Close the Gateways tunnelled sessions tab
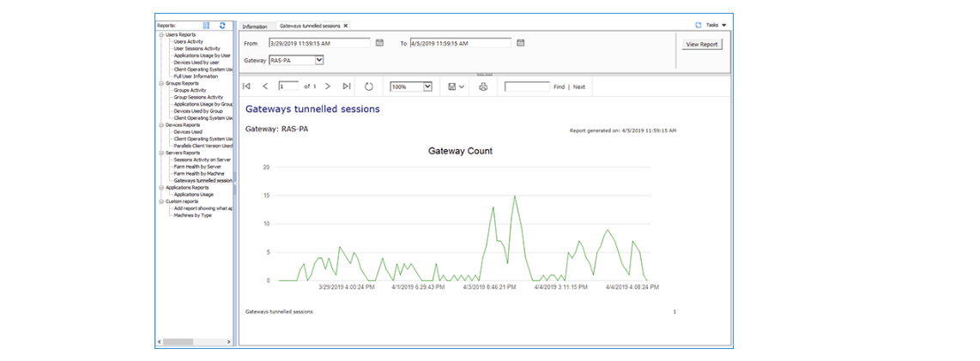Viewport: 980px width, 361px height. 346,26
